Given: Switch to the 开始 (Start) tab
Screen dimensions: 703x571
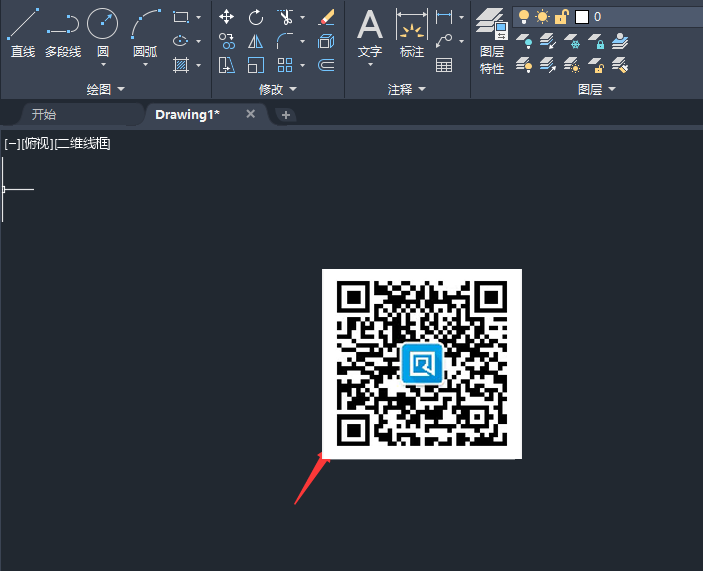Looking at the screenshot, I should pos(44,115).
